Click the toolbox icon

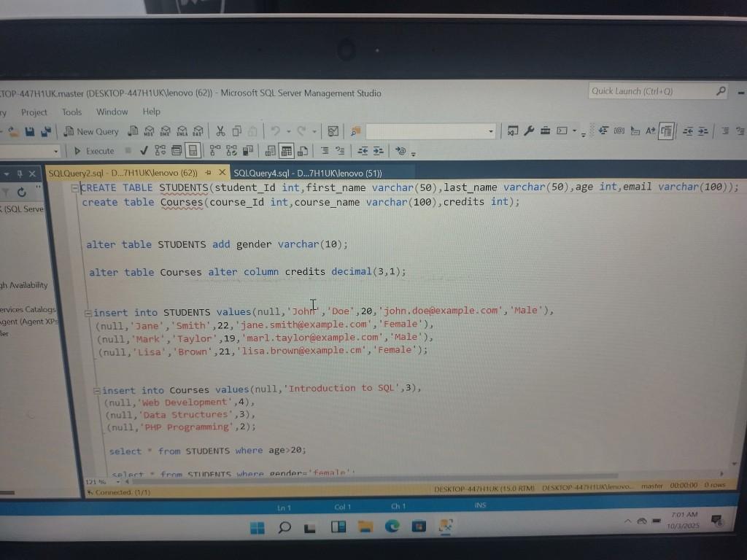[x=545, y=131]
